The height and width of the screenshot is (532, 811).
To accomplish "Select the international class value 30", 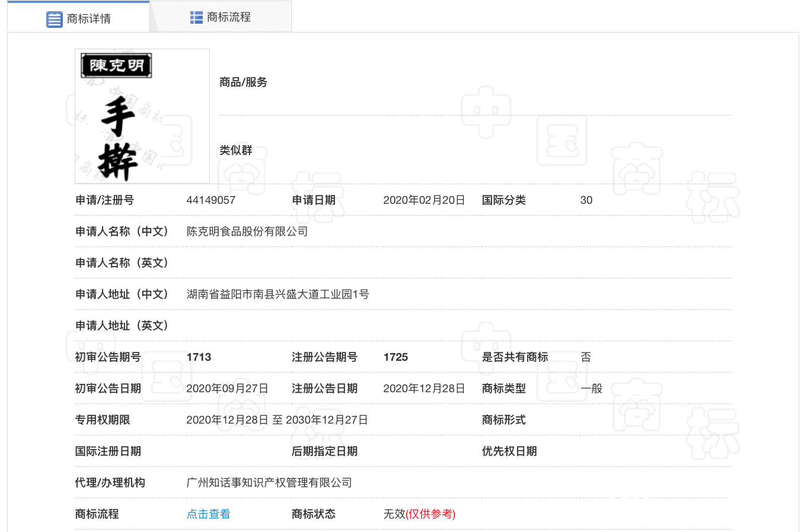I will click(586, 200).
